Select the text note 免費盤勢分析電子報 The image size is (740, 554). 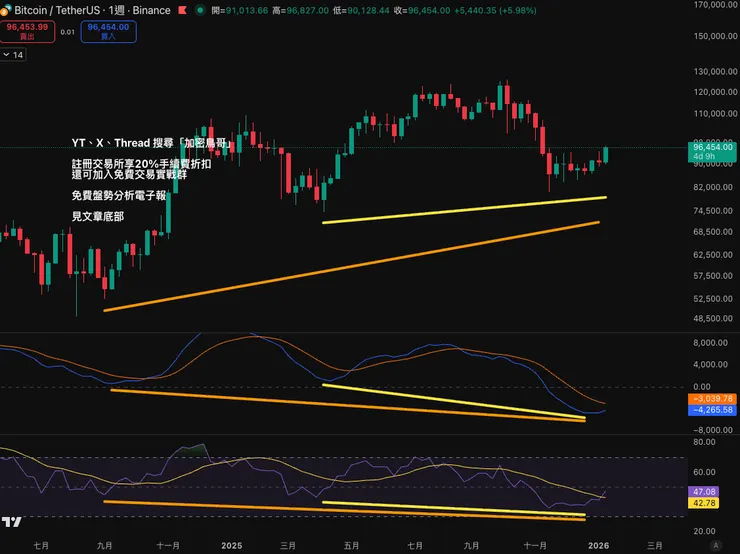click(x=119, y=195)
